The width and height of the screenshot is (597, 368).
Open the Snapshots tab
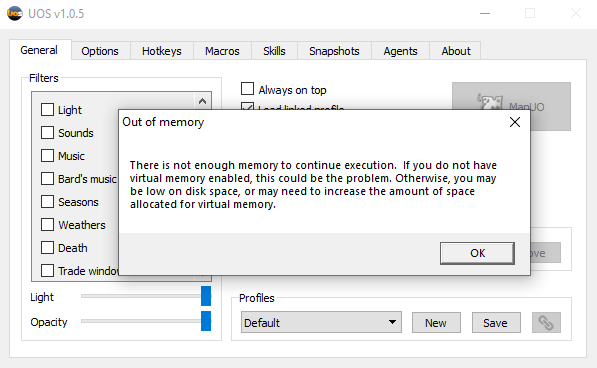[x=334, y=51]
